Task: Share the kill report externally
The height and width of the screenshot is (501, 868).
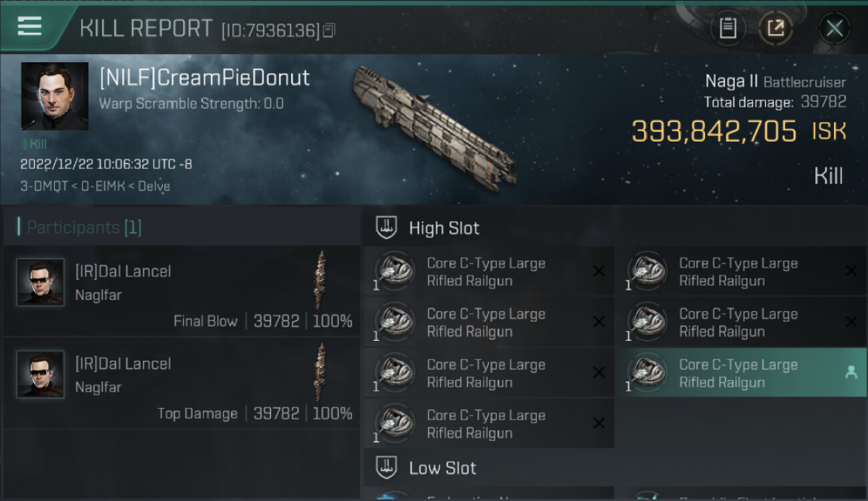Action: coord(776,29)
